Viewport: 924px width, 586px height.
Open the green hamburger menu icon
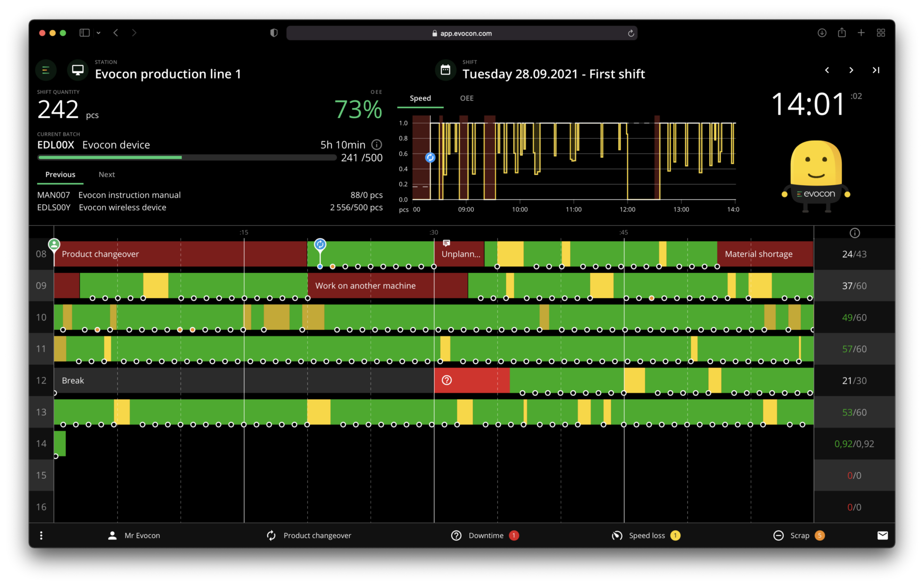pos(45,70)
